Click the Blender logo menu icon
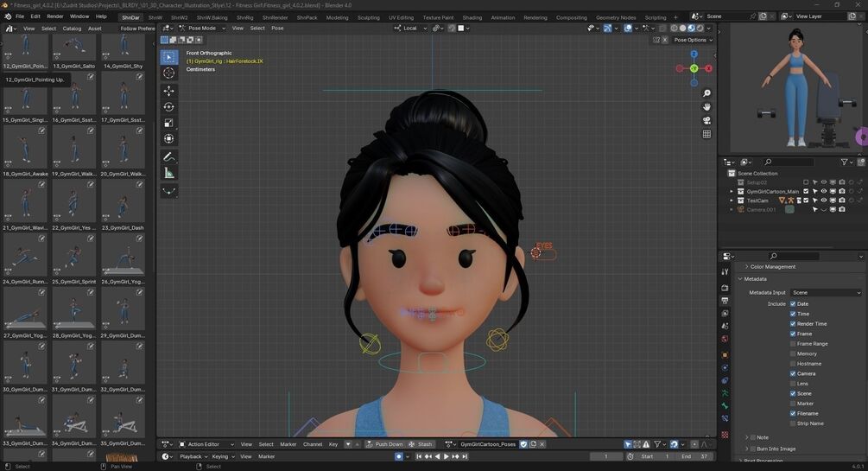868x471 pixels. click(8, 16)
